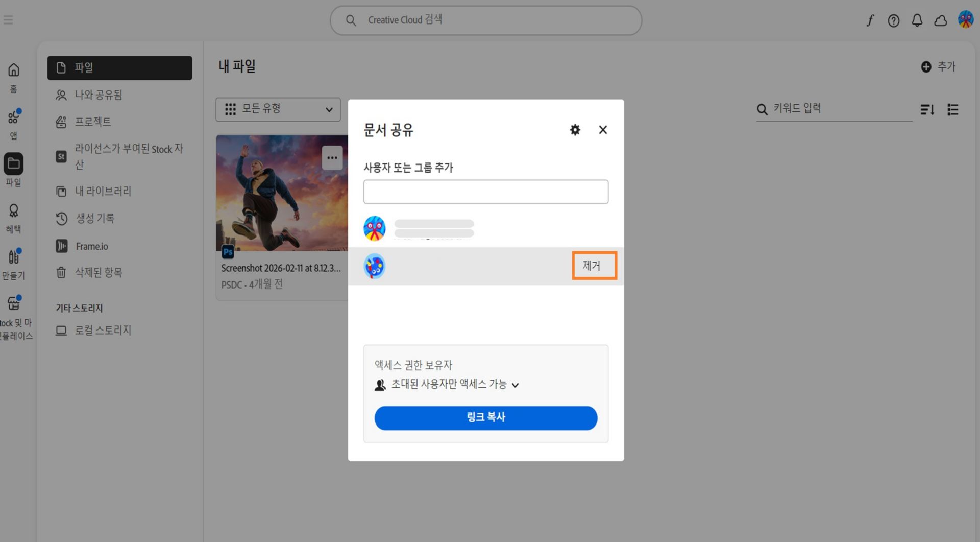Screen dimensions: 980x542
Task: Open the three-dot menu on file thumbnail
Action: 332,158
